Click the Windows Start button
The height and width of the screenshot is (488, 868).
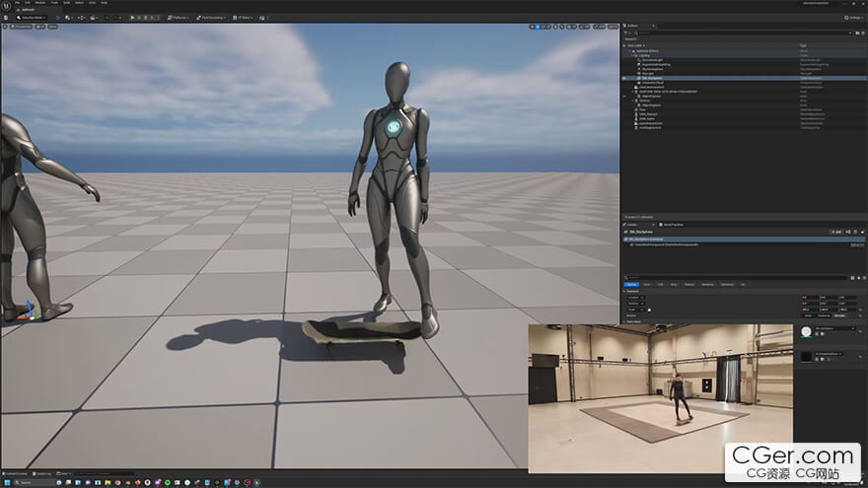[x=7, y=482]
